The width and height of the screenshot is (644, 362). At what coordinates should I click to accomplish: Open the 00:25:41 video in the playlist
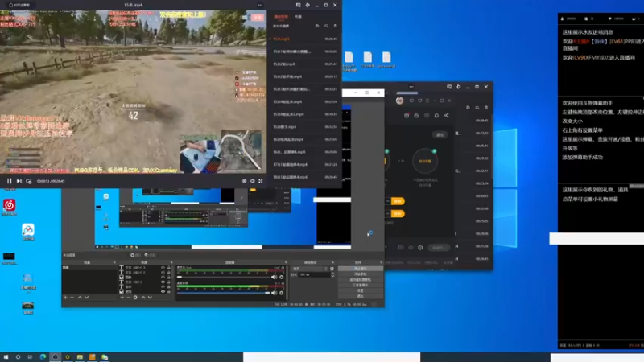(304, 64)
